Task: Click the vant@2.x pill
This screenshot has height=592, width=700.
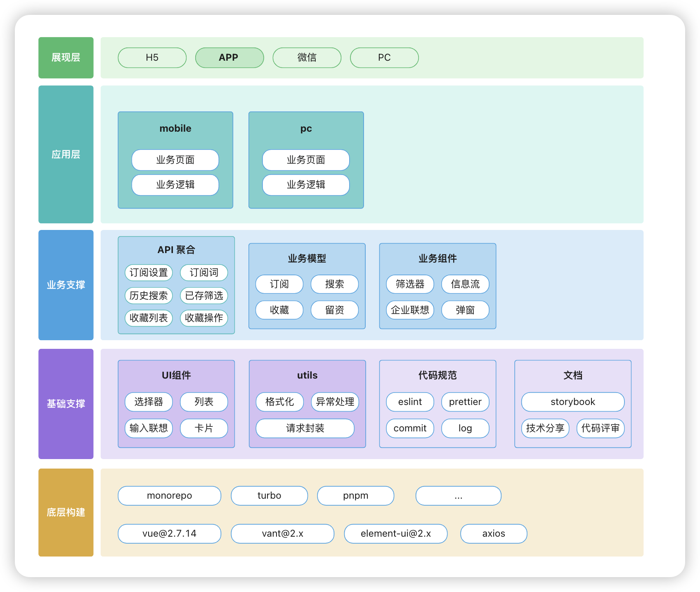Action: coord(282,533)
